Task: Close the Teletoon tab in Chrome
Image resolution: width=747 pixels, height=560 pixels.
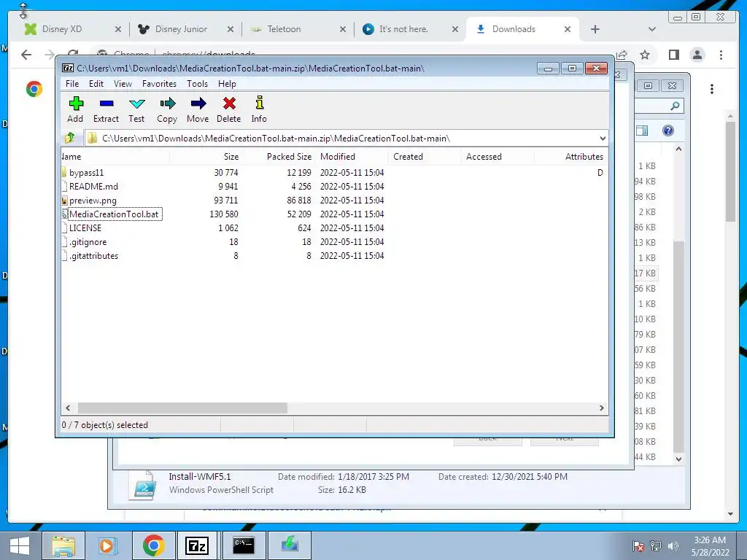Action: coord(343,29)
